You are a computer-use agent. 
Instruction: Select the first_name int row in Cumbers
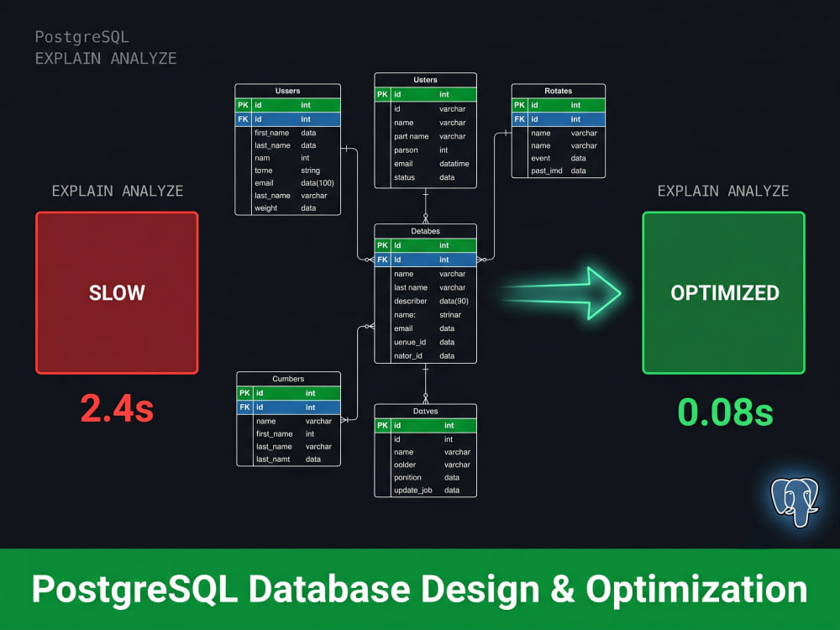[x=288, y=434]
